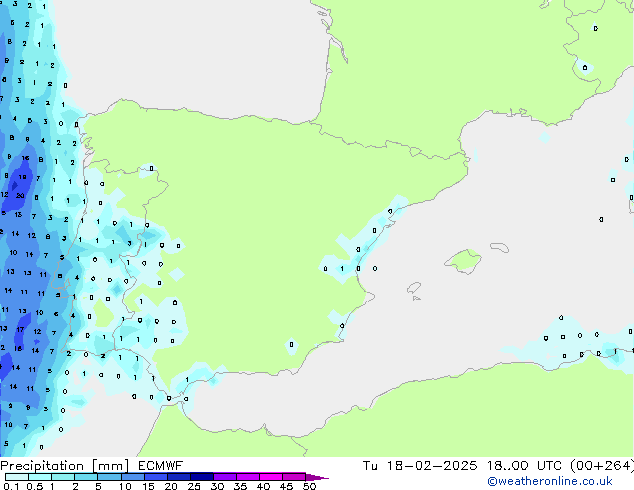This screenshot has width=634, height=490.
Task: Click the 25–30 mm navy legend box
Action: [201, 477]
